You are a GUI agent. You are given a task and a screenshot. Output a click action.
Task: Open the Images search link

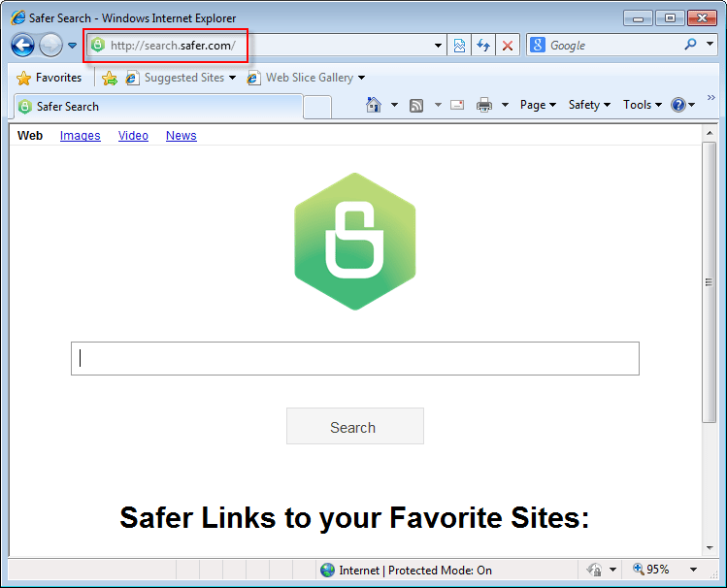click(81, 135)
